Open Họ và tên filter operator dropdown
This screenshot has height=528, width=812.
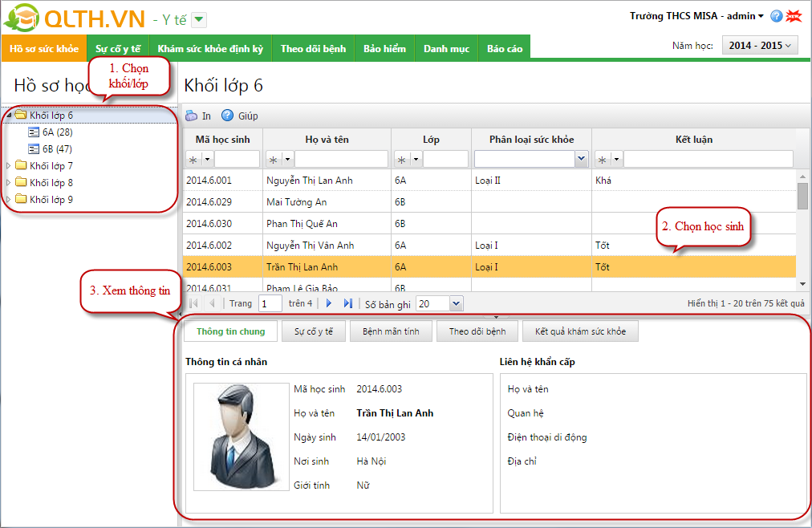[288, 160]
